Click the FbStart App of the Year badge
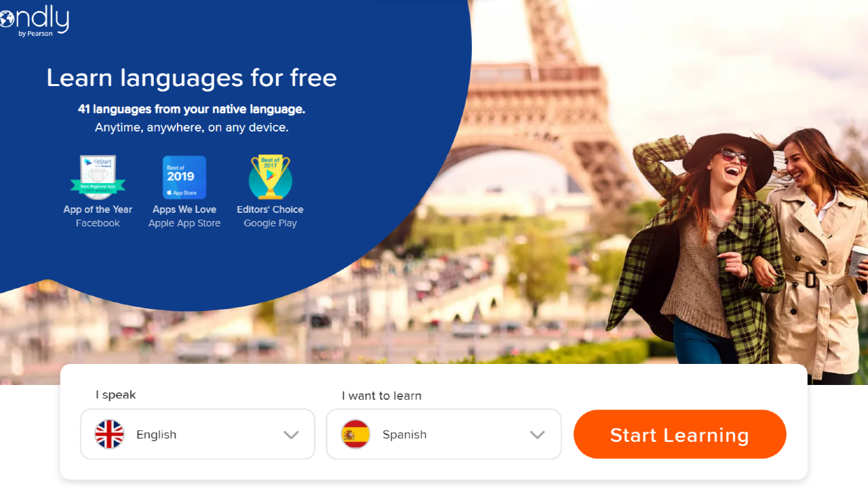The height and width of the screenshot is (488, 868). pyautogui.click(x=98, y=177)
